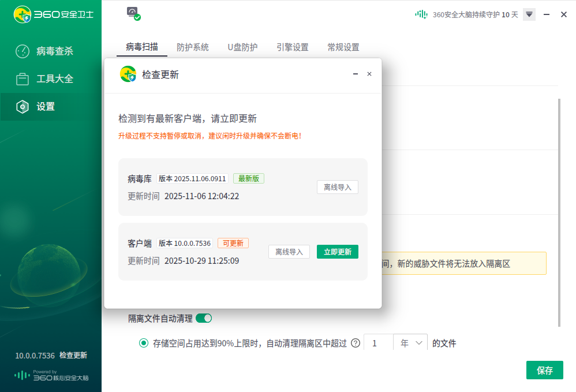Click the toolbox briefcase icon
The image size is (576, 392).
[x=23, y=79]
